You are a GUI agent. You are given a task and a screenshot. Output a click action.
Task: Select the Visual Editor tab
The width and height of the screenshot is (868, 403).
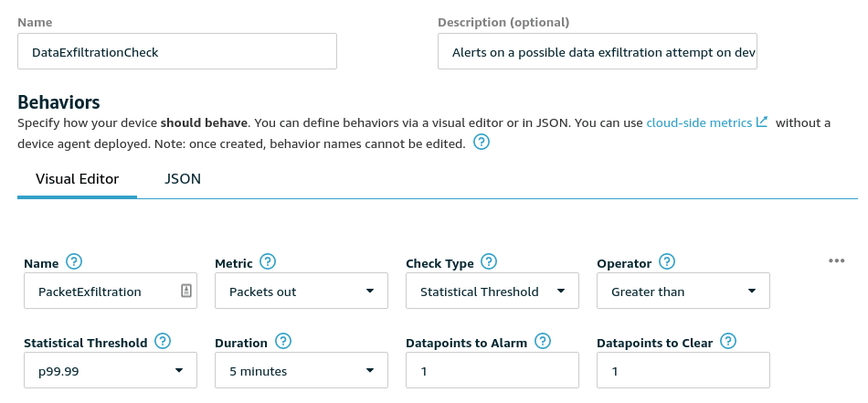(x=77, y=179)
